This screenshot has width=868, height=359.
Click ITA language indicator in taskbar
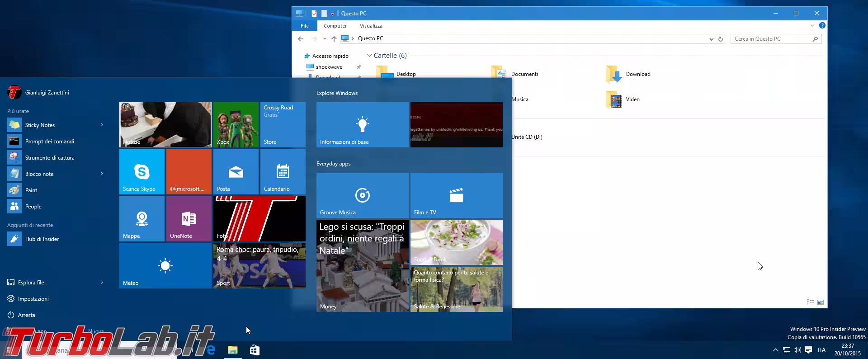[x=822, y=350]
